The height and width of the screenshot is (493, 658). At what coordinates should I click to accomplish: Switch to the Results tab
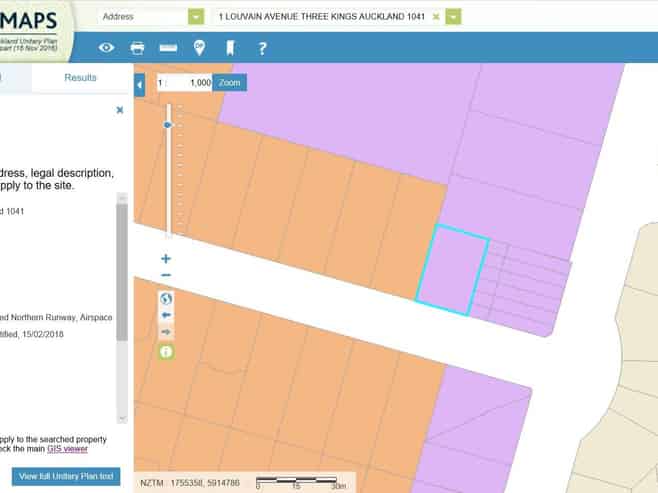(x=81, y=78)
